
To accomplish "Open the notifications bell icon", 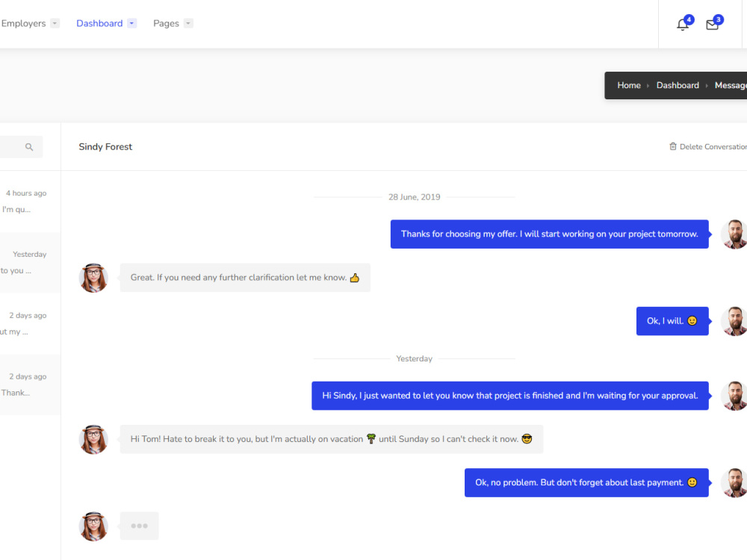I will coord(683,25).
